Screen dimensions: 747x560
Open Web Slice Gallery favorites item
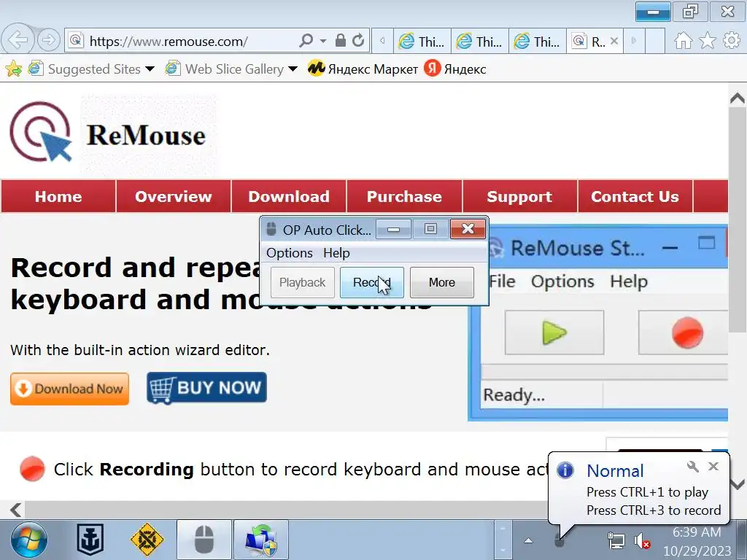point(225,69)
